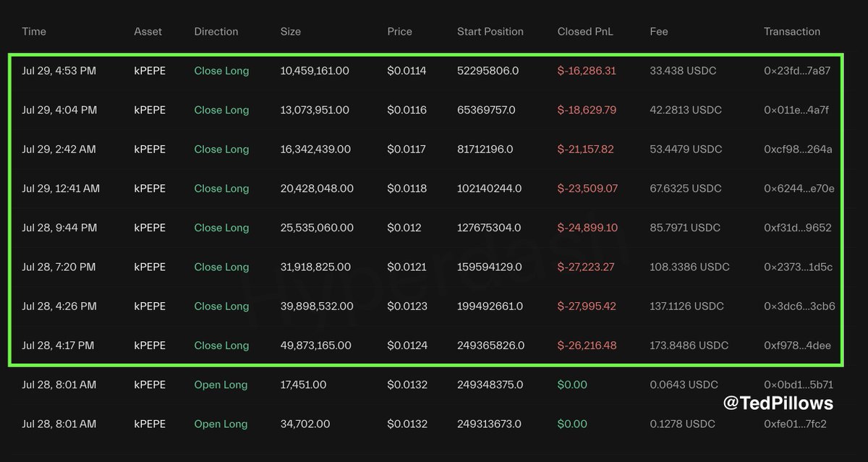Click the fee 53.4479 USDC
The width and height of the screenshot is (868, 462).
tap(686, 149)
